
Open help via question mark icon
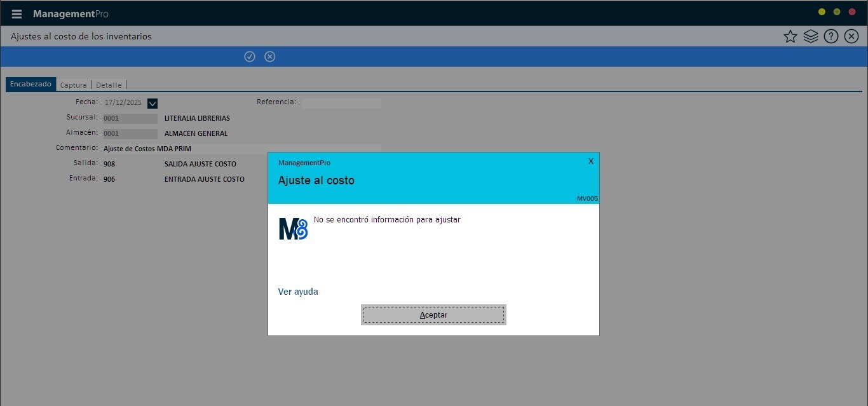831,36
